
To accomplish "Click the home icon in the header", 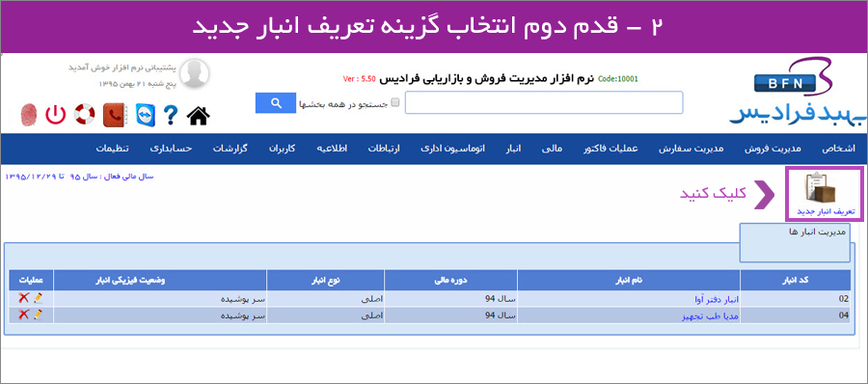I will pos(199,115).
